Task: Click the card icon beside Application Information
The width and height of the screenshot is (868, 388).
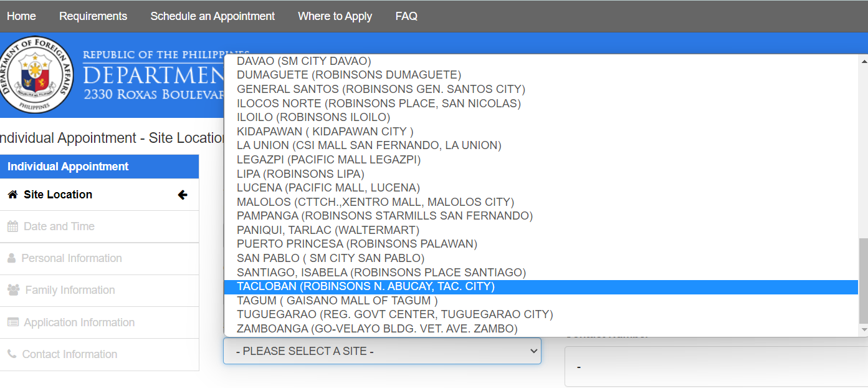Action: click(x=13, y=323)
